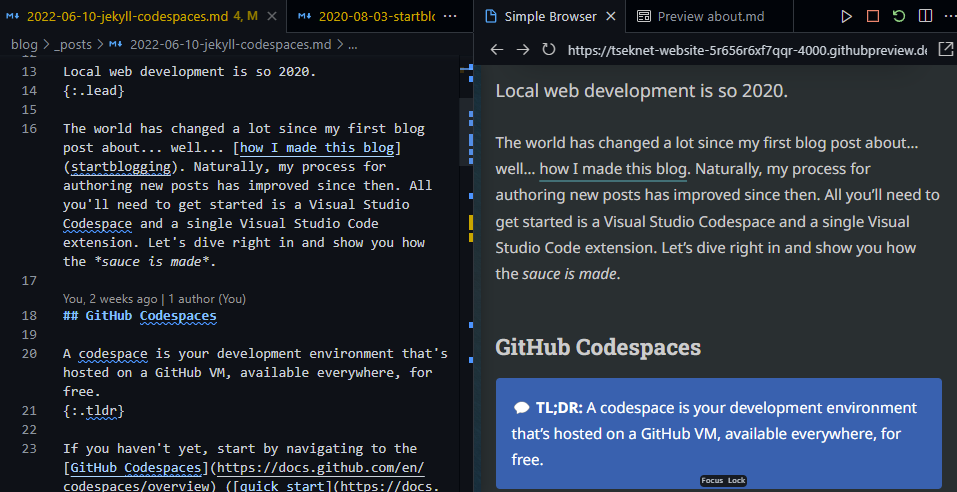The height and width of the screenshot is (492, 957).
Task: Reload the Simple Browser page
Action: tap(548, 50)
